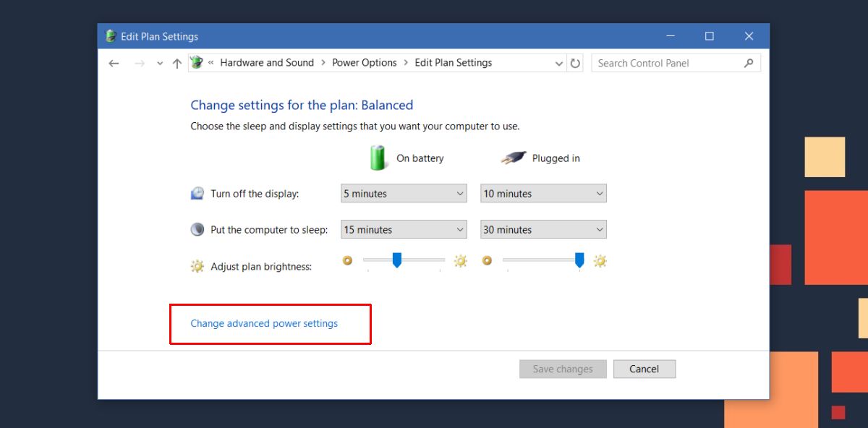Click the Power Options icon in the address bar
The height and width of the screenshot is (428, 868).
(197, 63)
